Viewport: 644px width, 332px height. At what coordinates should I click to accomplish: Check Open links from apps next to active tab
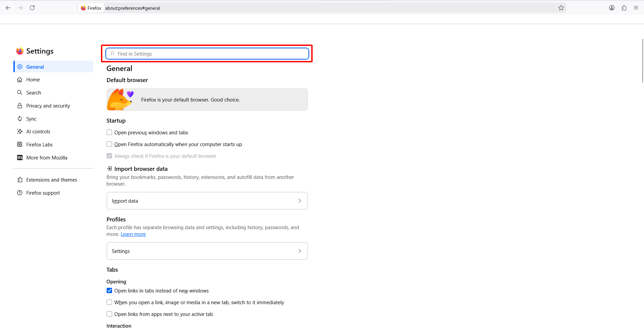tap(109, 314)
